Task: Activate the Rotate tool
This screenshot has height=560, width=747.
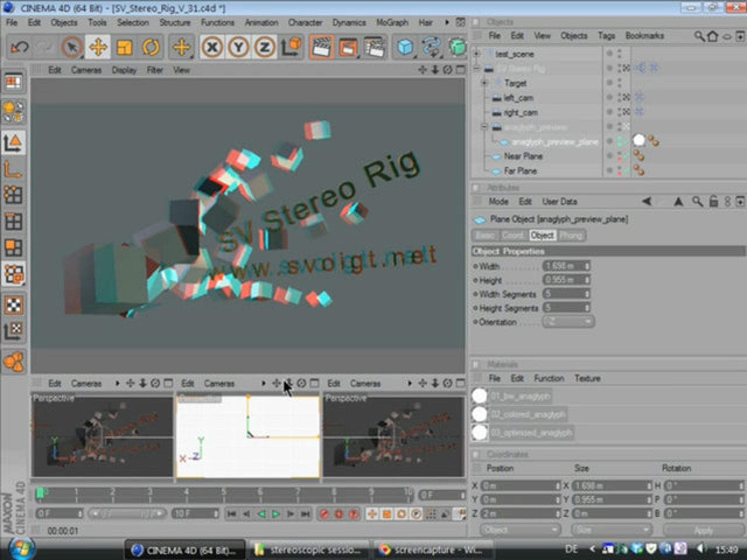Action: coord(151,47)
